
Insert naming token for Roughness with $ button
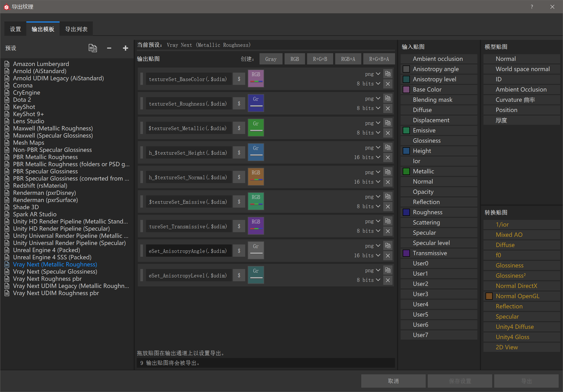click(x=239, y=103)
